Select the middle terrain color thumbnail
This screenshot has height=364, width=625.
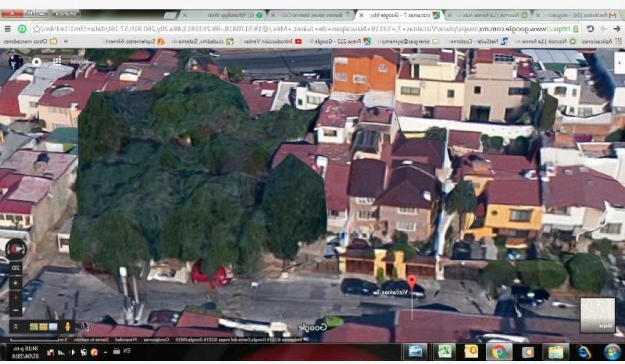[43, 327]
